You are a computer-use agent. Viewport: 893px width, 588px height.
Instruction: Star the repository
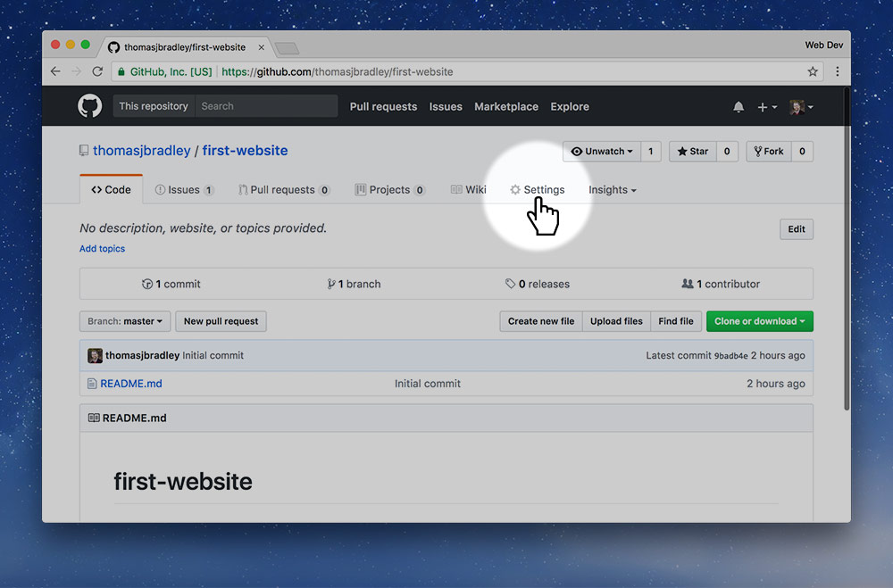click(x=693, y=152)
